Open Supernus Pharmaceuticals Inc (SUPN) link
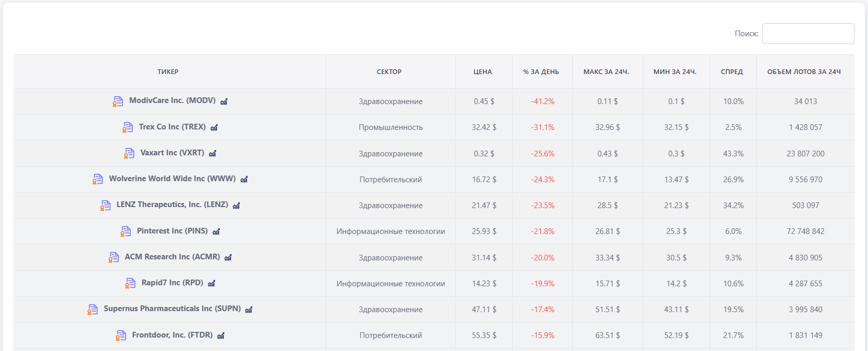868x351 pixels. [x=172, y=309]
